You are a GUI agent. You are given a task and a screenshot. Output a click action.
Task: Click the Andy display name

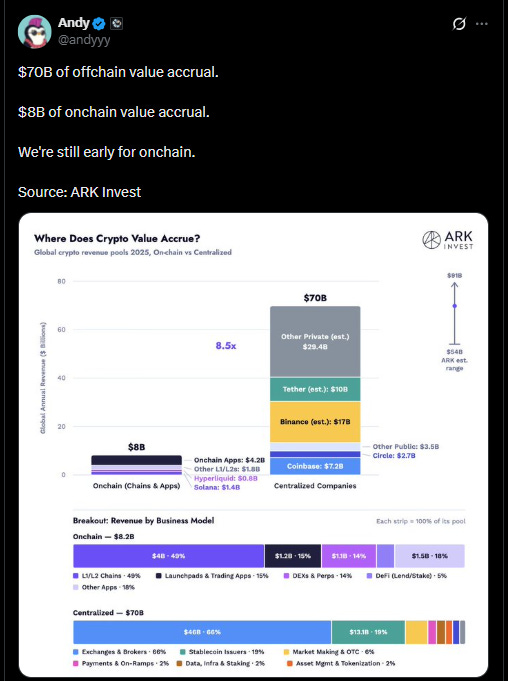(74, 23)
